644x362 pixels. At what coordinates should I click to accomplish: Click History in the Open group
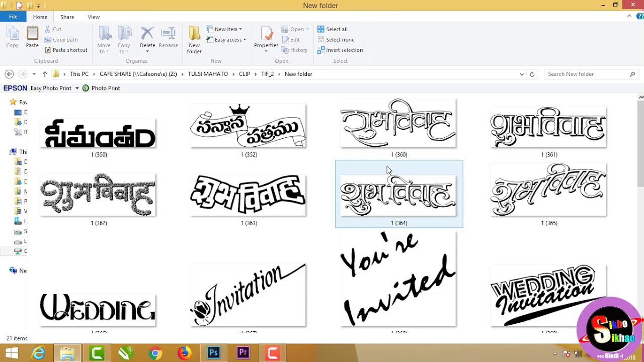click(294, 50)
